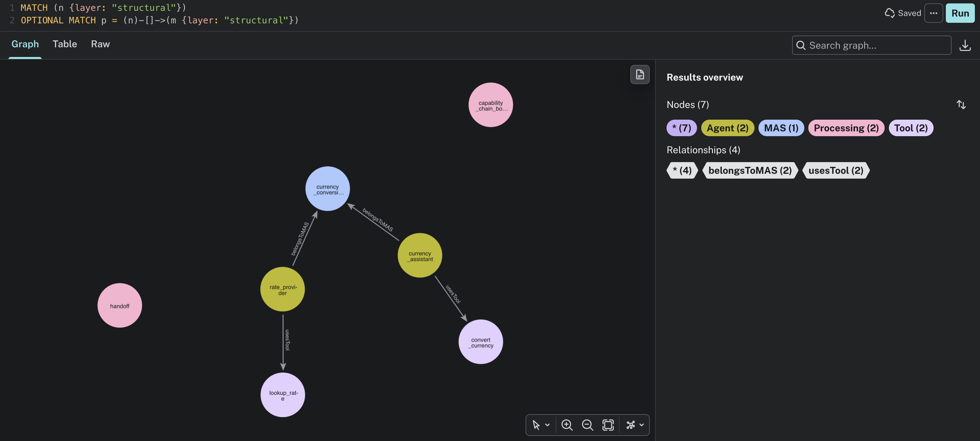Select the all relationships * (4) chip
The height and width of the screenshot is (441, 980).
point(682,170)
